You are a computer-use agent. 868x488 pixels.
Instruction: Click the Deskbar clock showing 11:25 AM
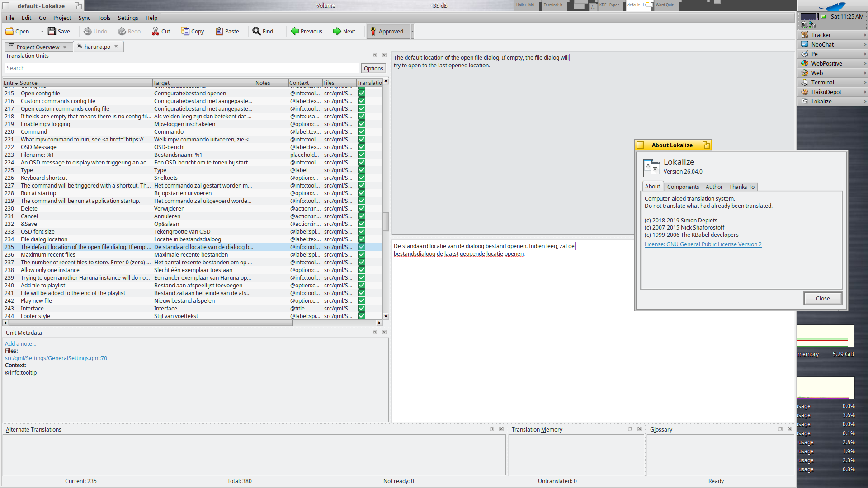847,17
